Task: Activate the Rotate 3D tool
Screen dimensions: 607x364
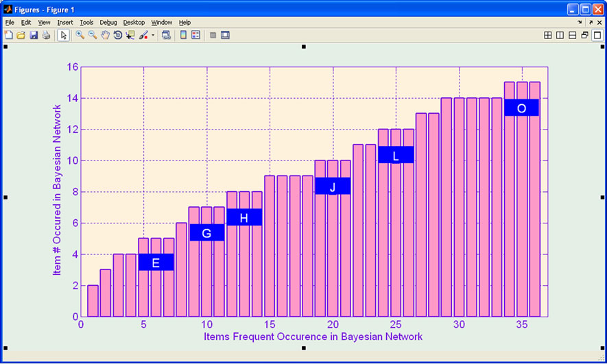Action: tap(118, 35)
